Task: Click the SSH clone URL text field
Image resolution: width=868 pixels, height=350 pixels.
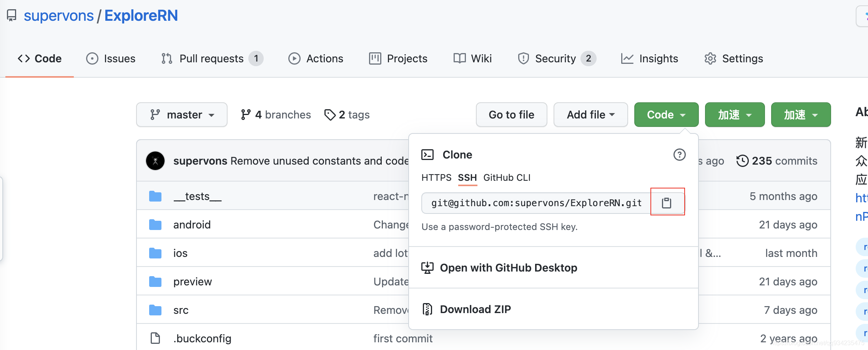Action: pyautogui.click(x=536, y=203)
